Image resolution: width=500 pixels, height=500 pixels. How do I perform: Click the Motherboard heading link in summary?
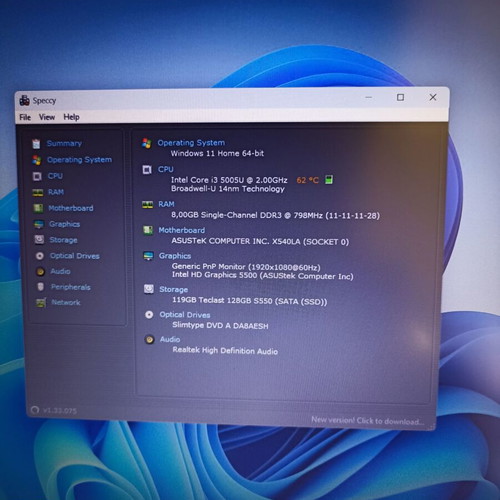(182, 230)
